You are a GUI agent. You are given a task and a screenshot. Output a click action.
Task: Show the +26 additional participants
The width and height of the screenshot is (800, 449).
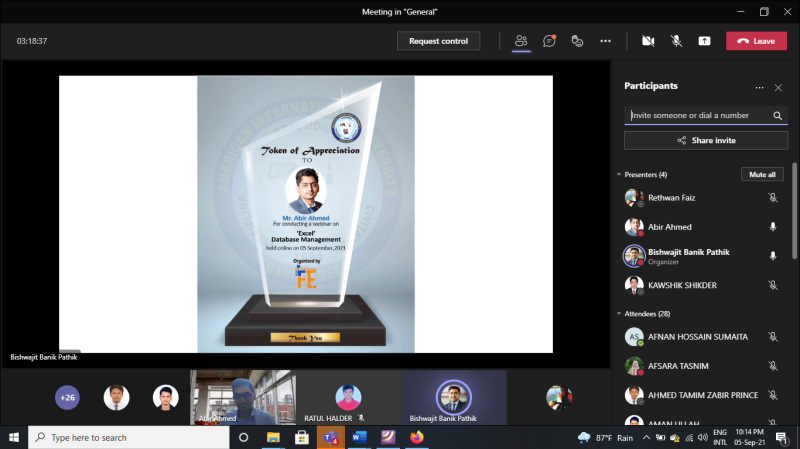point(67,397)
